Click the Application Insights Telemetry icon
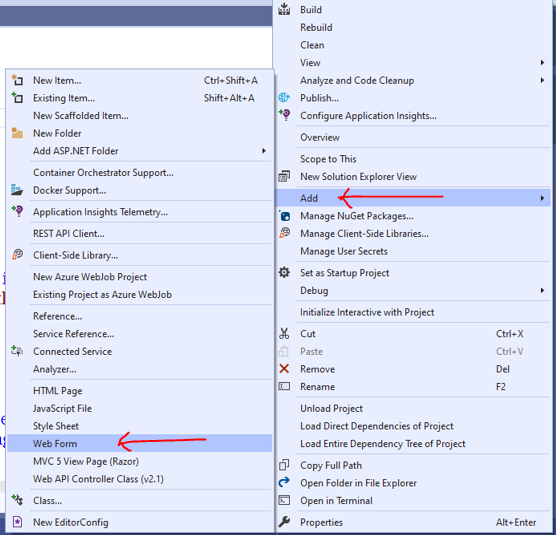Image resolution: width=556 pixels, height=535 pixels. (x=17, y=212)
